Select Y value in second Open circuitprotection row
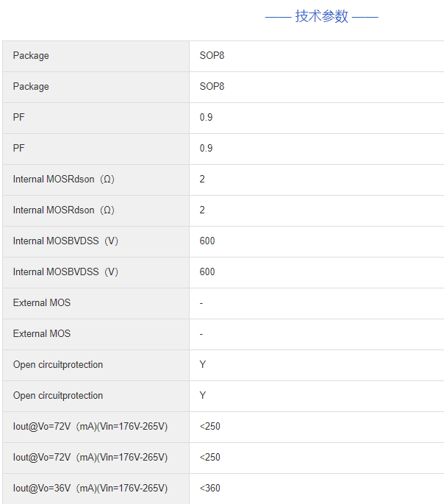 click(203, 396)
